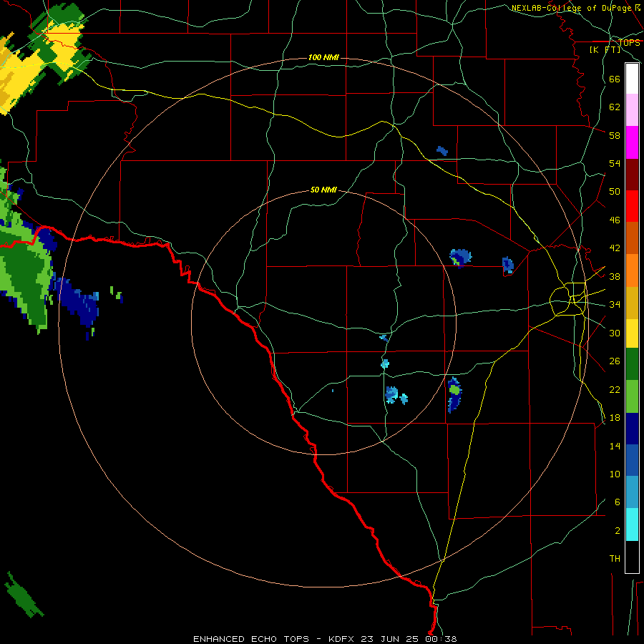
Task: Click the "100 NMI" range ring label
Action: click(x=323, y=57)
